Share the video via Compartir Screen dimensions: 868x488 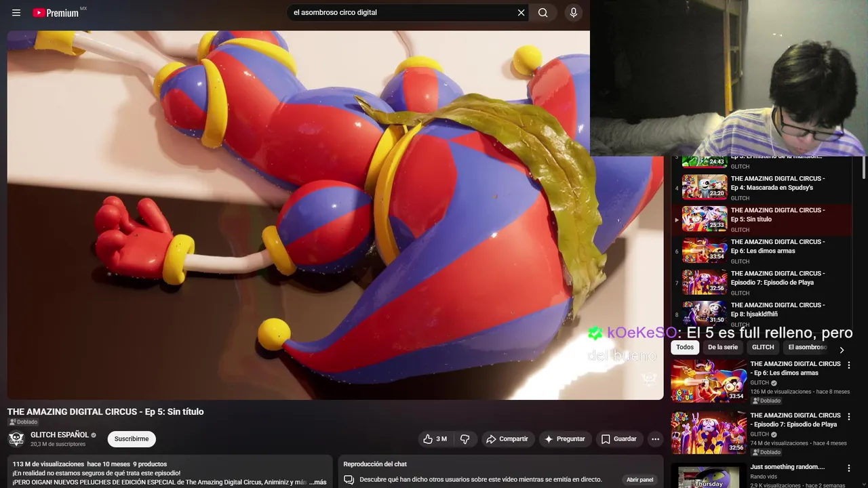[x=507, y=439]
